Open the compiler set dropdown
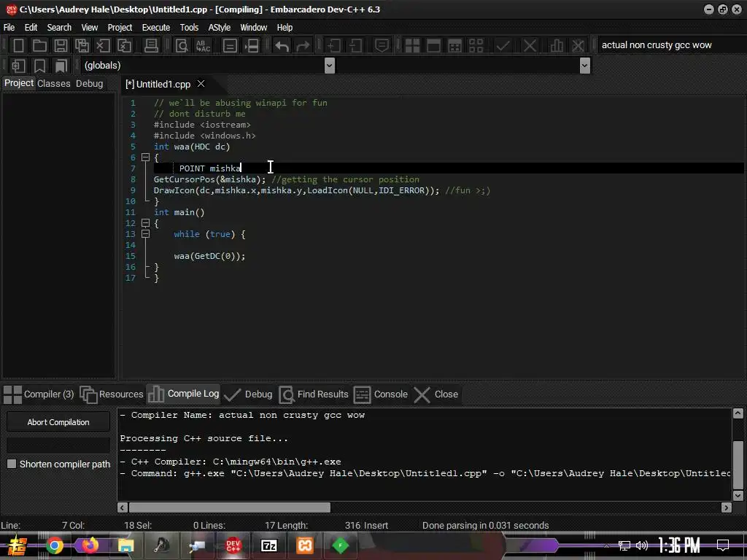The height and width of the screenshot is (560, 747). [670, 45]
